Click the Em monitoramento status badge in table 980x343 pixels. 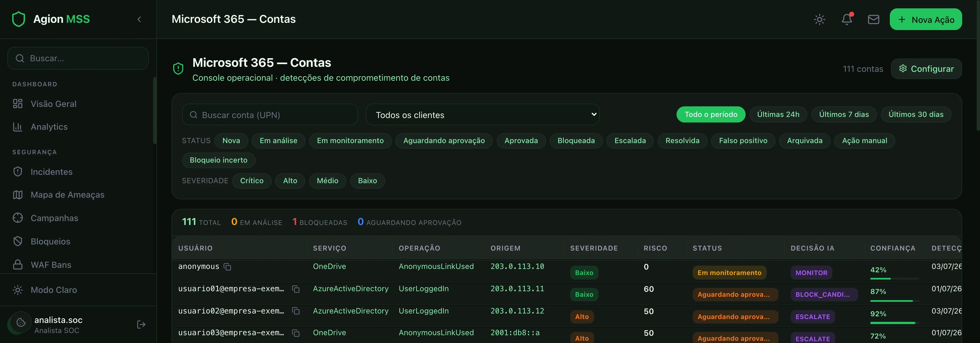729,273
